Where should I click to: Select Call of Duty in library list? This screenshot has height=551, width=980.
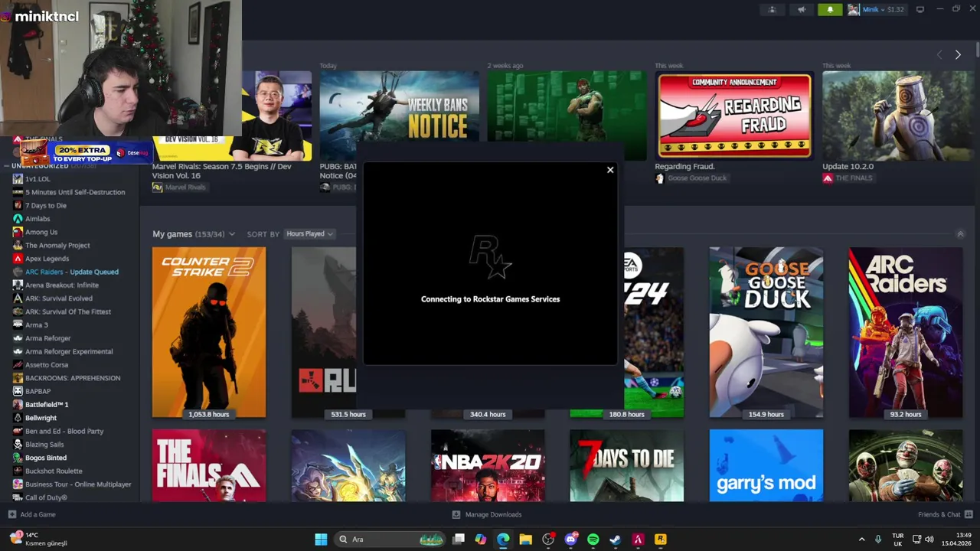pos(46,497)
